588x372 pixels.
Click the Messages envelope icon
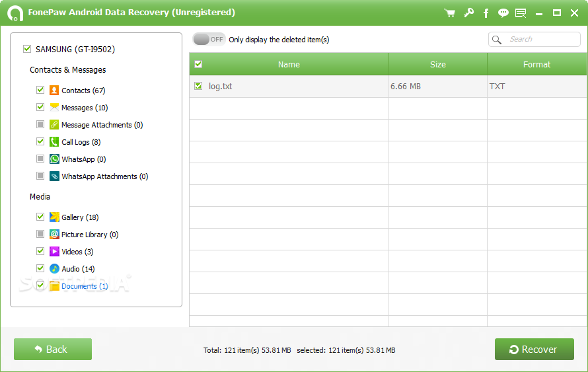pos(54,107)
